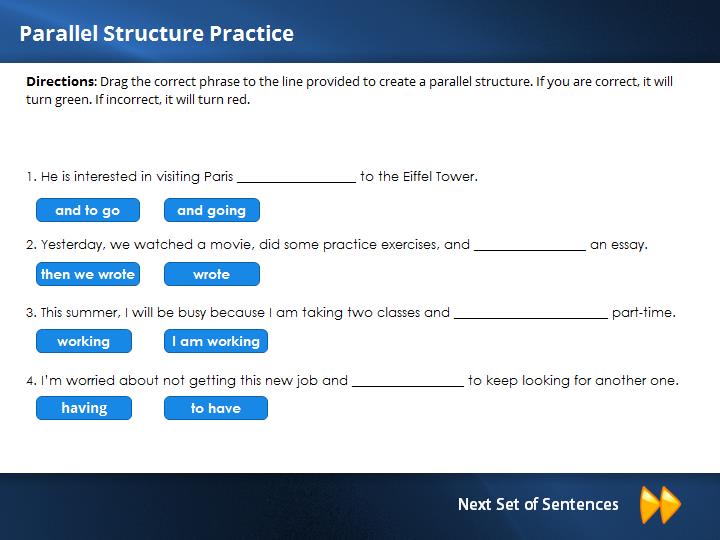
Task: Choose the 'wrote' phrase button
Action: [x=212, y=274]
